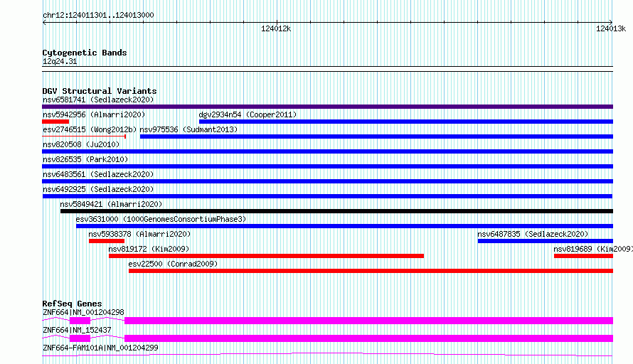The image size is (633, 364).
Task: Open nsv819689 (Kim2009) variant label
Action: click(x=592, y=249)
